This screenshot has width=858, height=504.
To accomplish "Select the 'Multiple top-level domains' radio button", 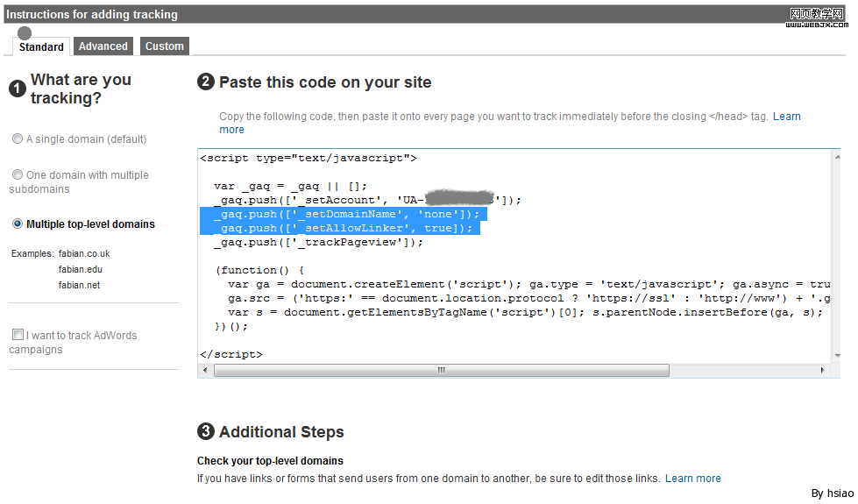I will (18, 224).
